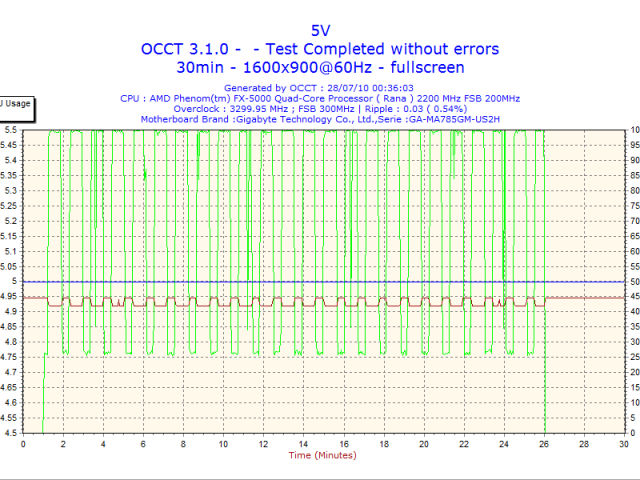Click the x-axis tick label "14"
This screenshot has height=480, width=640.
tap(303, 444)
